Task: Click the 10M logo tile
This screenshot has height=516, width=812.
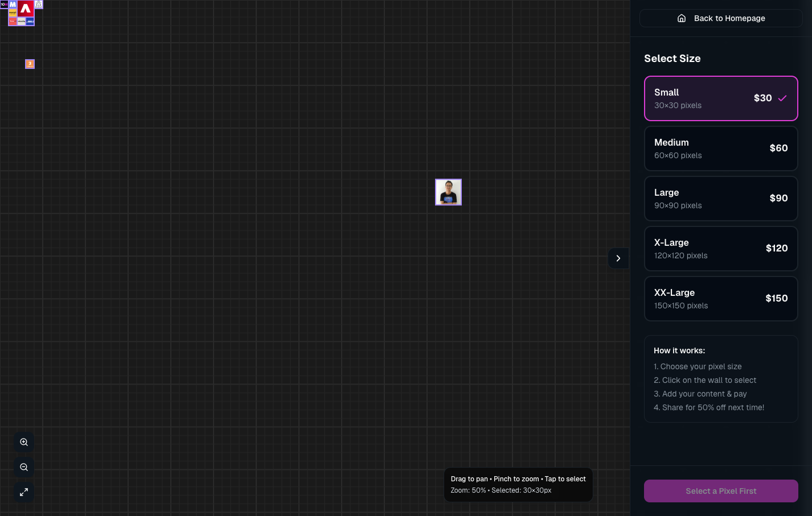Action: tap(4, 5)
